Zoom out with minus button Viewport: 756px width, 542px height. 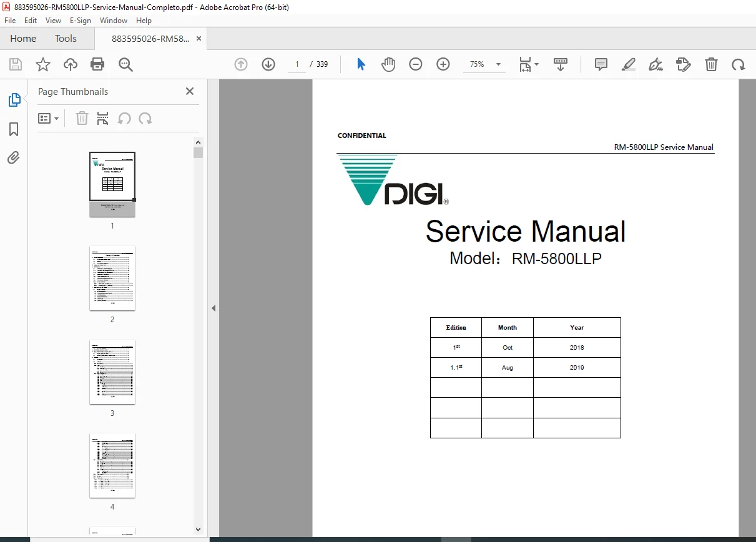tap(416, 64)
